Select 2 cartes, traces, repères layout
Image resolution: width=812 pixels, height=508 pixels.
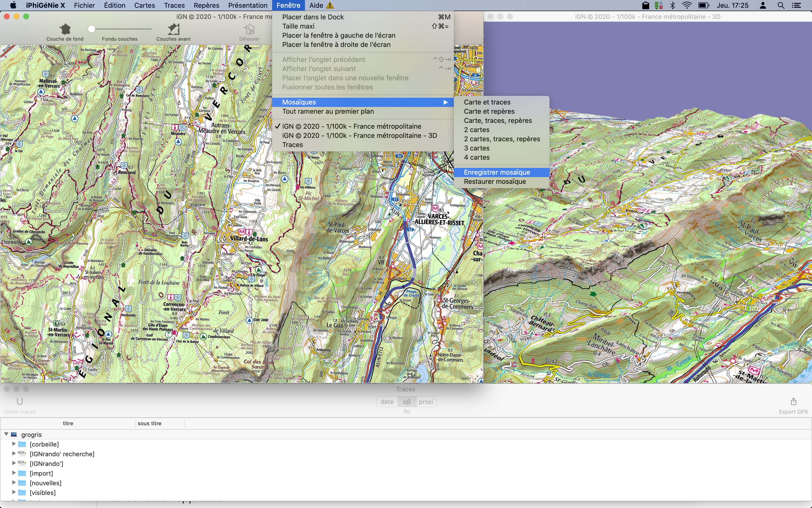click(x=502, y=139)
